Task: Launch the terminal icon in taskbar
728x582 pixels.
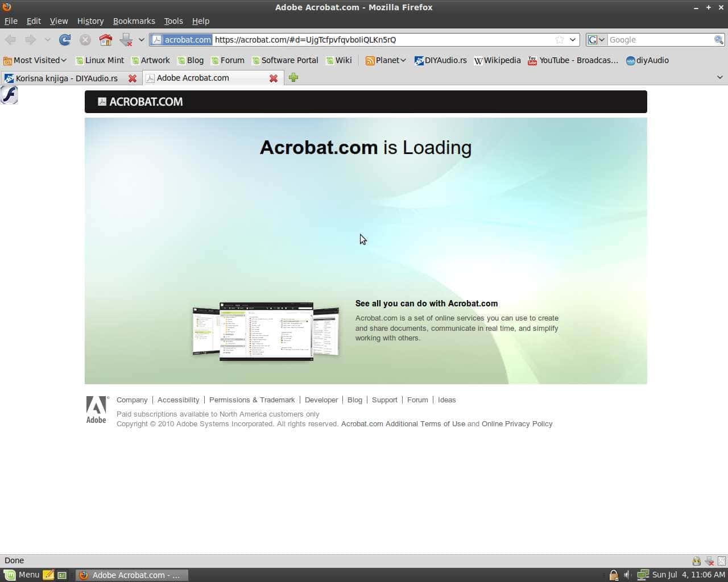Action: [62, 575]
